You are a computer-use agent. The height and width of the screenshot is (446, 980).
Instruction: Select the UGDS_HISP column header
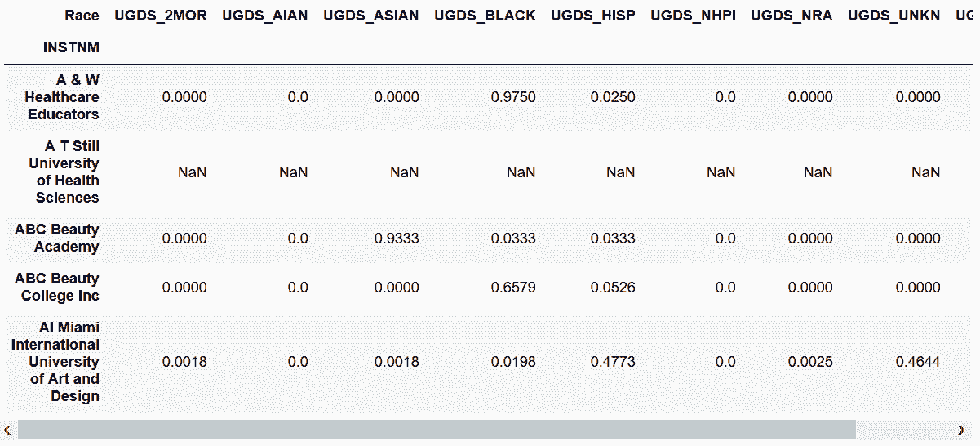click(x=593, y=16)
